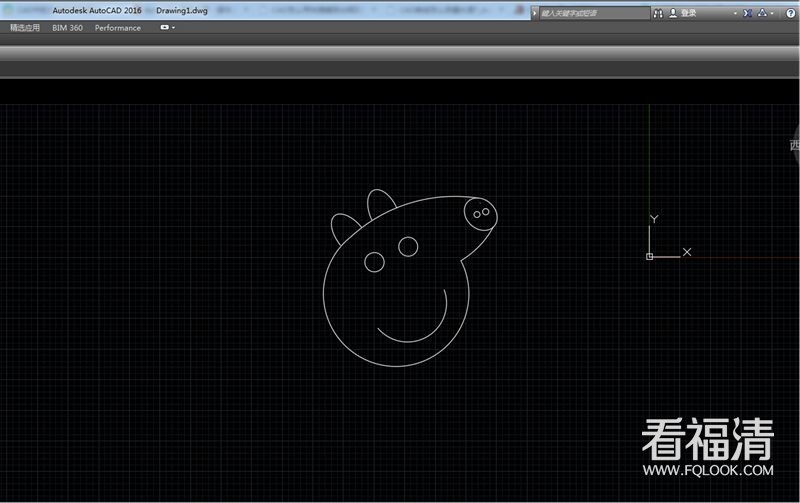
Task: Click the UCS origin icon square
Action: click(x=649, y=257)
